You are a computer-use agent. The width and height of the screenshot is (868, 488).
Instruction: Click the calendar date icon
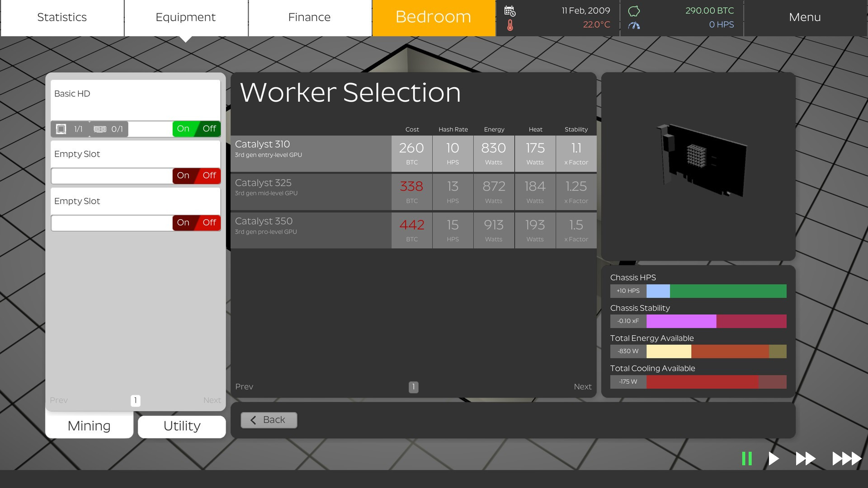pos(510,11)
